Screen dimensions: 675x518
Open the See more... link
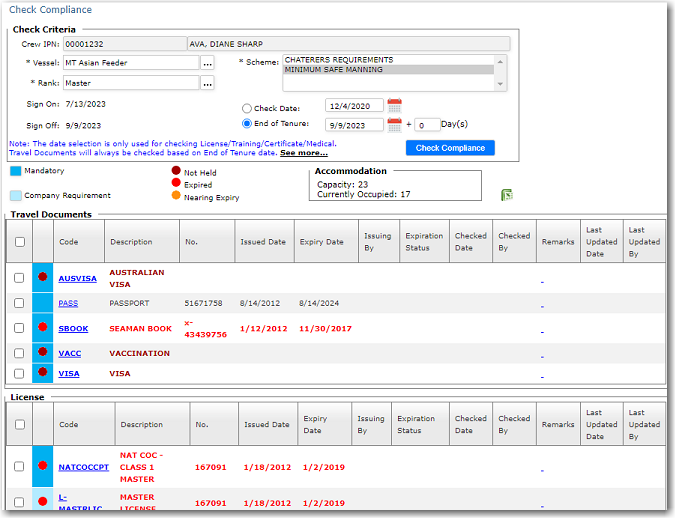(303, 153)
